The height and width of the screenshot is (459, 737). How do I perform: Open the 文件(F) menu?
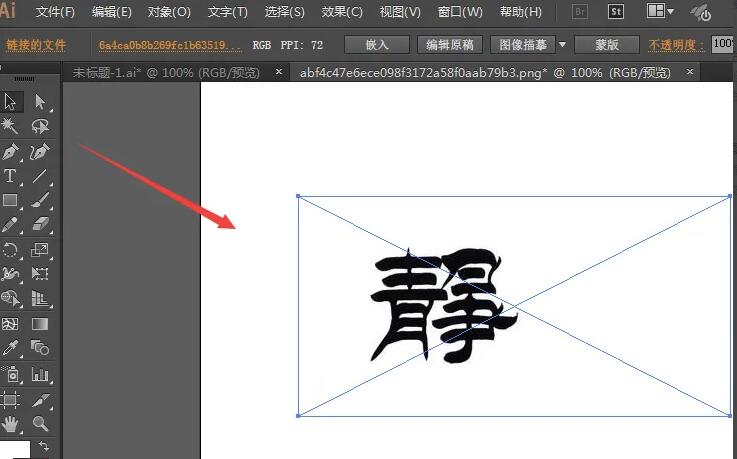pyautogui.click(x=55, y=12)
